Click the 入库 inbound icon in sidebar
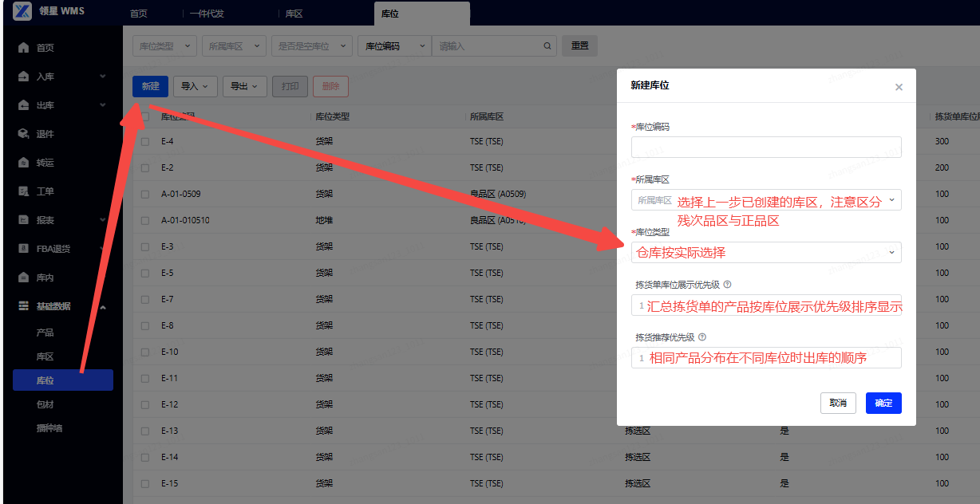 tap(23, 77)
